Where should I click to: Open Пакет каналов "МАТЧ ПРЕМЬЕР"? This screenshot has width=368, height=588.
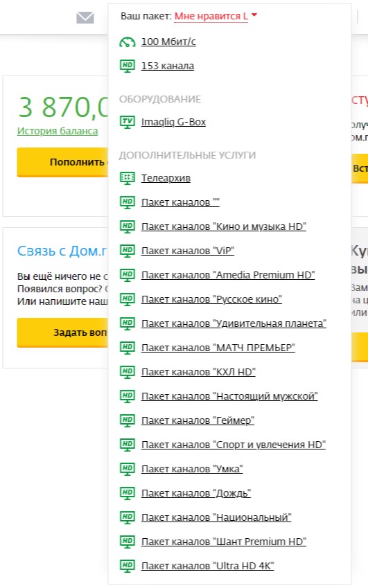click(x=218, y=348)
